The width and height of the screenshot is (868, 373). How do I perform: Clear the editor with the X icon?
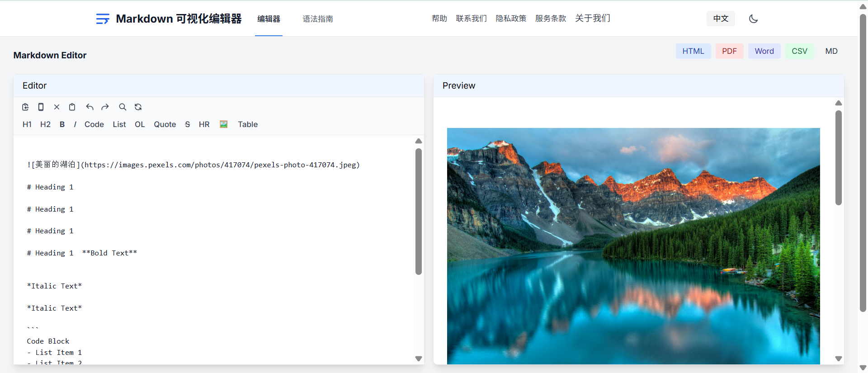click(x=57, y=107)
